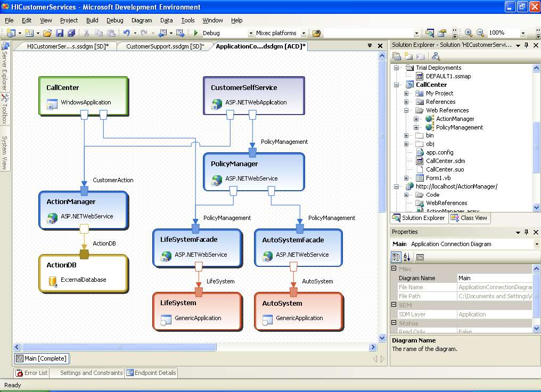
Task: Switch to Class View tab
Action: point(469,218)
